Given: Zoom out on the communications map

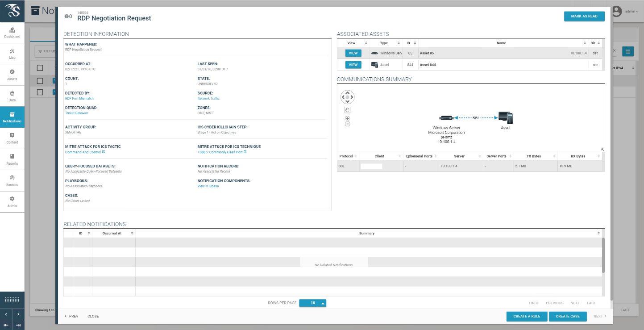Looking at the screenshot, I should click(x=347, y=124).
